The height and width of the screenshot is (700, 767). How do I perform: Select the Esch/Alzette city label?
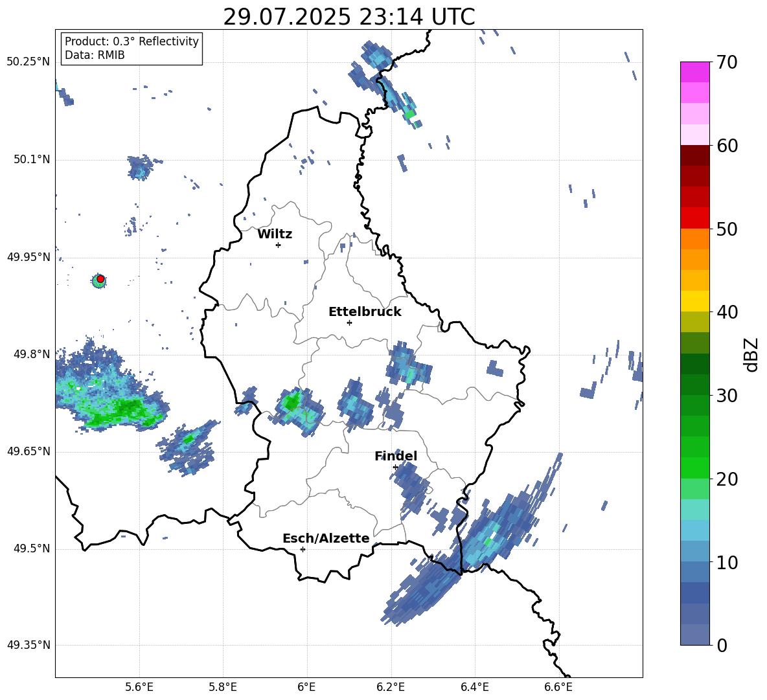point(326,538)
